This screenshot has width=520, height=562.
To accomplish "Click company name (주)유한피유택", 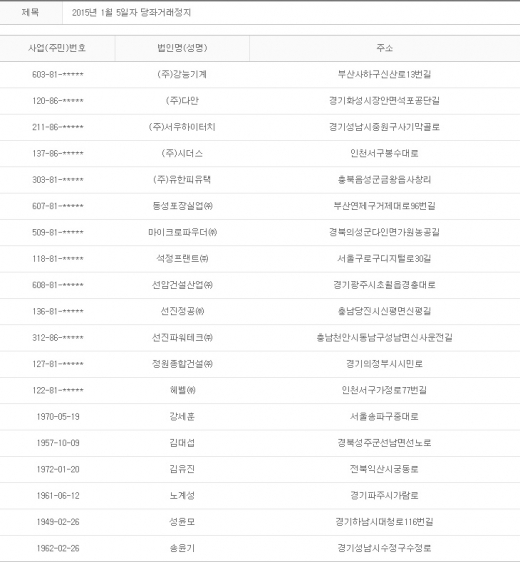I will pos(182,180).
